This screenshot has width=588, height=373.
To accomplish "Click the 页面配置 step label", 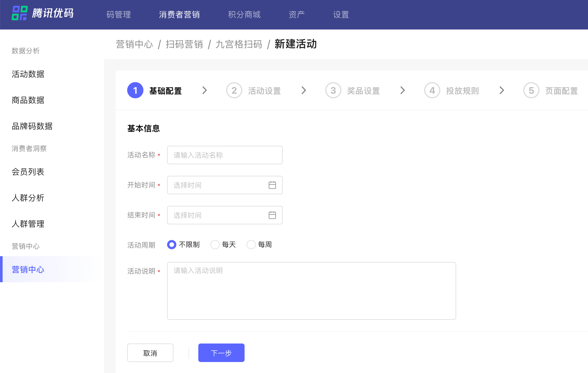I will [x=562, y=91].
